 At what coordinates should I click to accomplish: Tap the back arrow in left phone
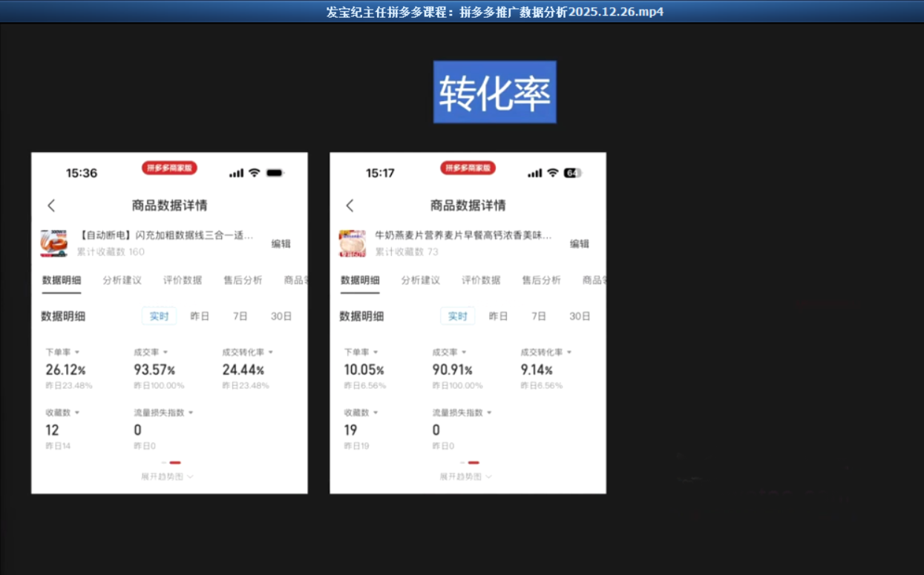(51, 206)
